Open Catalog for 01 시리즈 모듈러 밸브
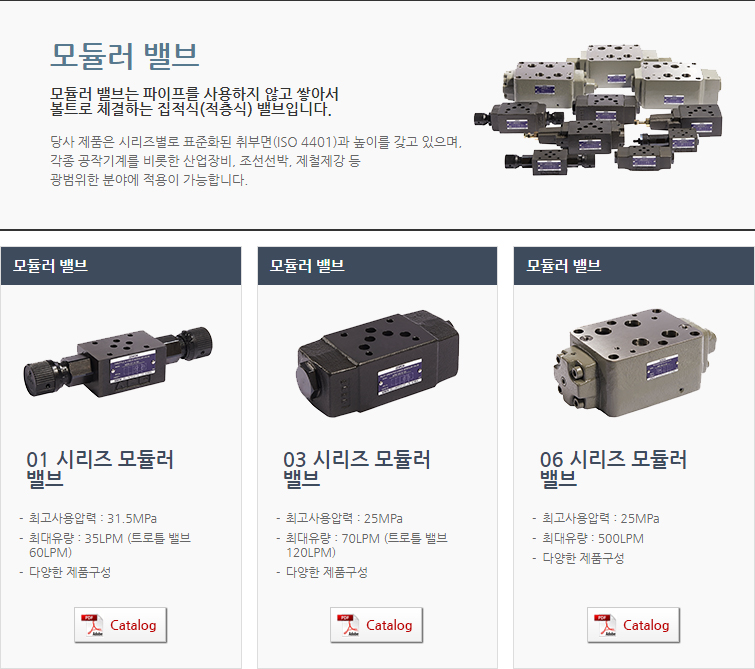 (x=120, y=625)
